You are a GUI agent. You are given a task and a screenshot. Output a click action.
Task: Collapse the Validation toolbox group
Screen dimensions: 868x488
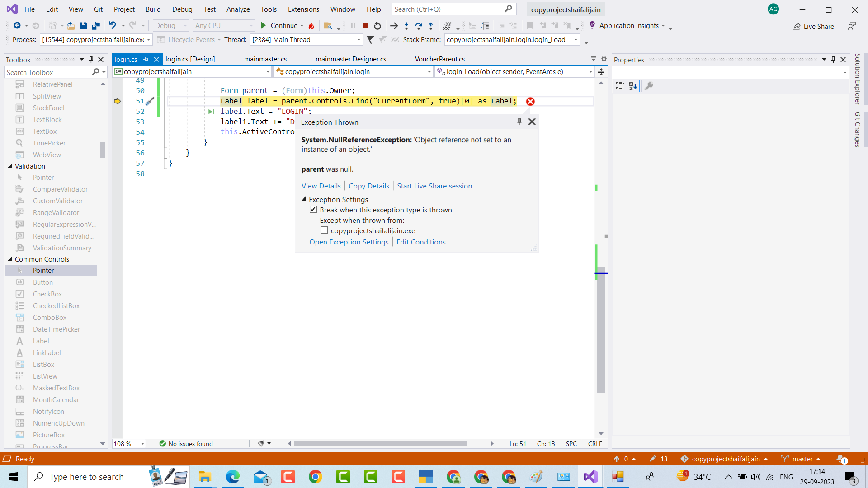click(x=10, y=166)
